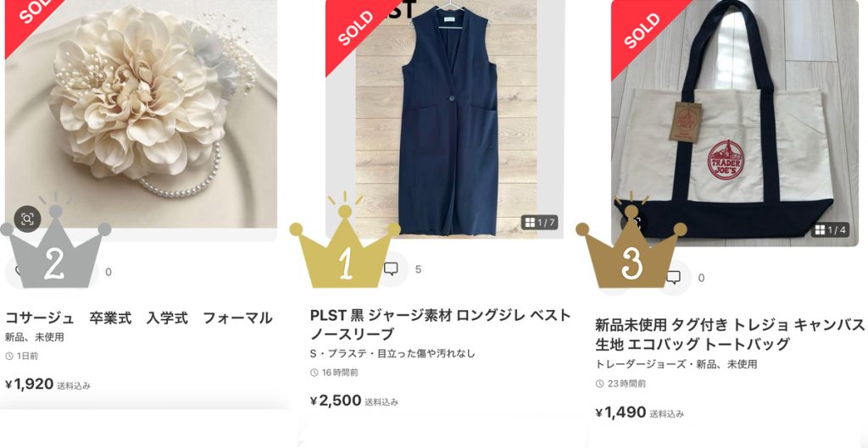Click the gold number 1 crown
Screen dimensions: 868x448
[x=345, y=241]
